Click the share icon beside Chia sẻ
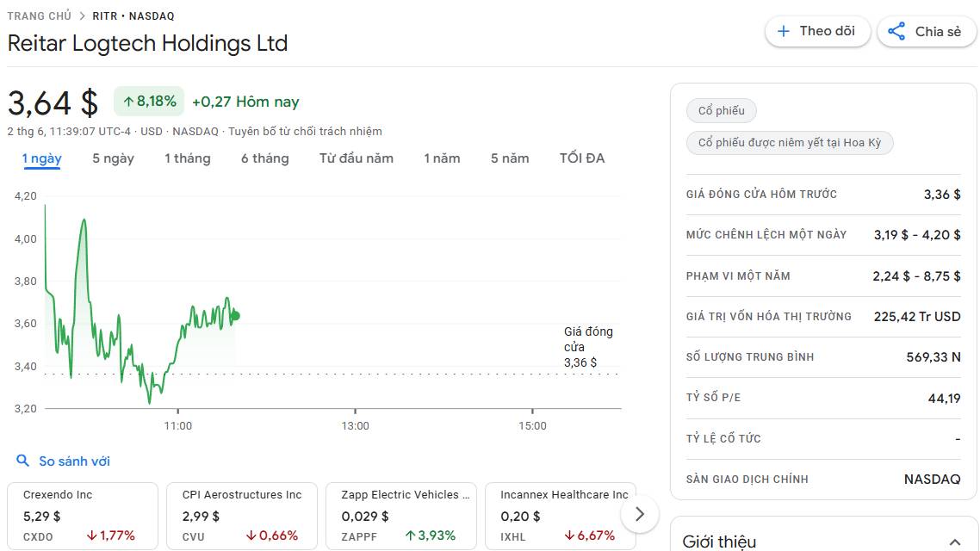 pyautogui.click(x=896, y=31)
